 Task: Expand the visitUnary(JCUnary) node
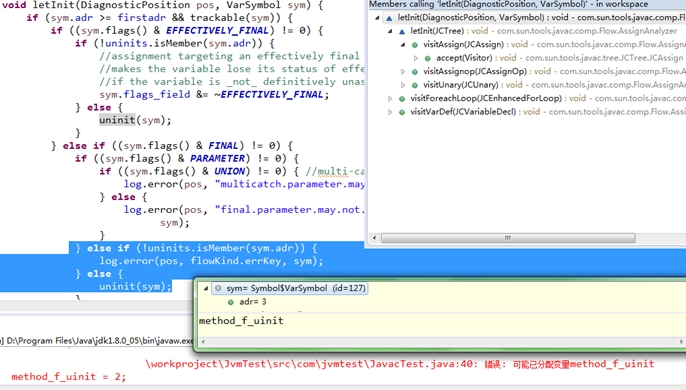coord(403,85)
